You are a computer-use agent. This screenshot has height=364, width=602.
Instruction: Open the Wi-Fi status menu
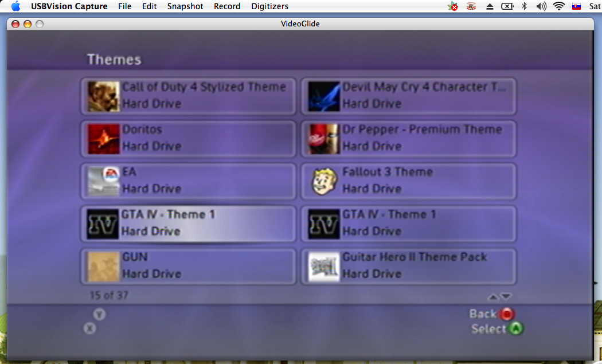559,6
